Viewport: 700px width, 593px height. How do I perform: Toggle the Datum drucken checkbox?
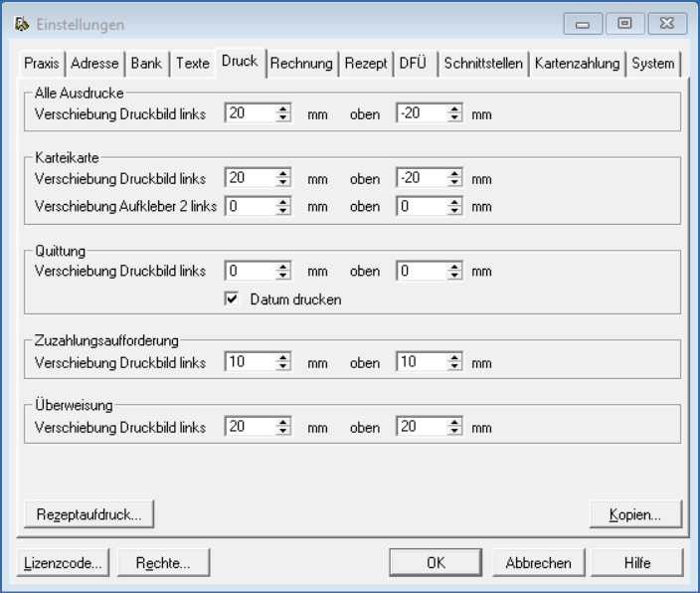[232, 299]
